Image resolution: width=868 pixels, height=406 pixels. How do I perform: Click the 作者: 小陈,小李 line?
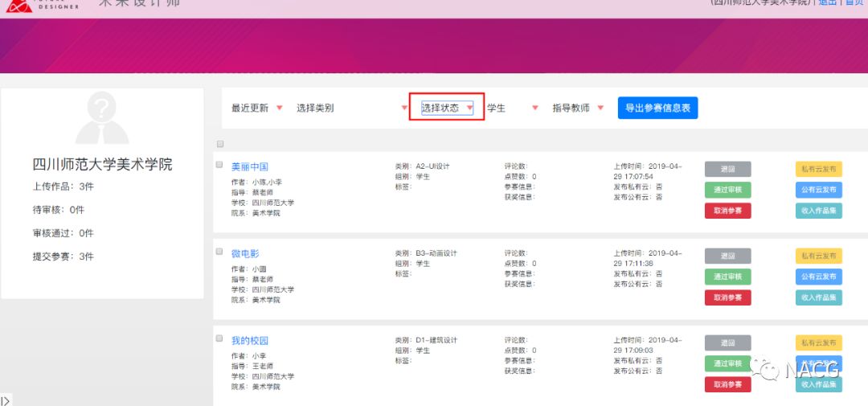(x=257, y=182)
